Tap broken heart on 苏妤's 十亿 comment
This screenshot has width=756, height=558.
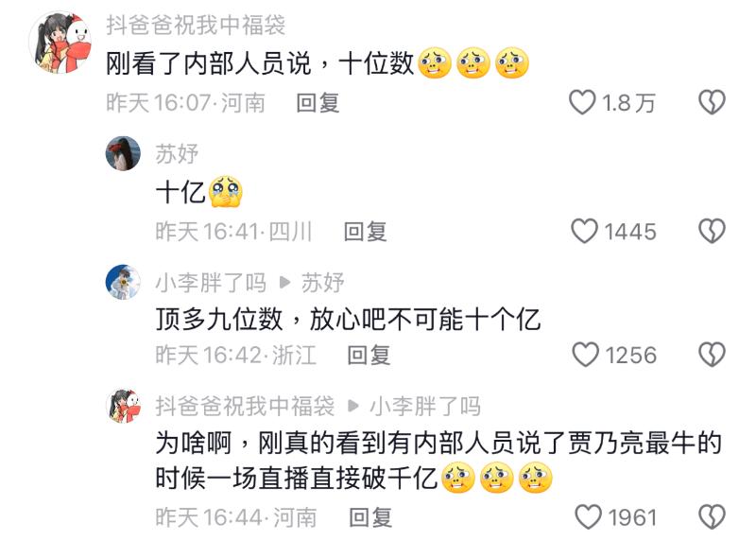click(713, 231)
